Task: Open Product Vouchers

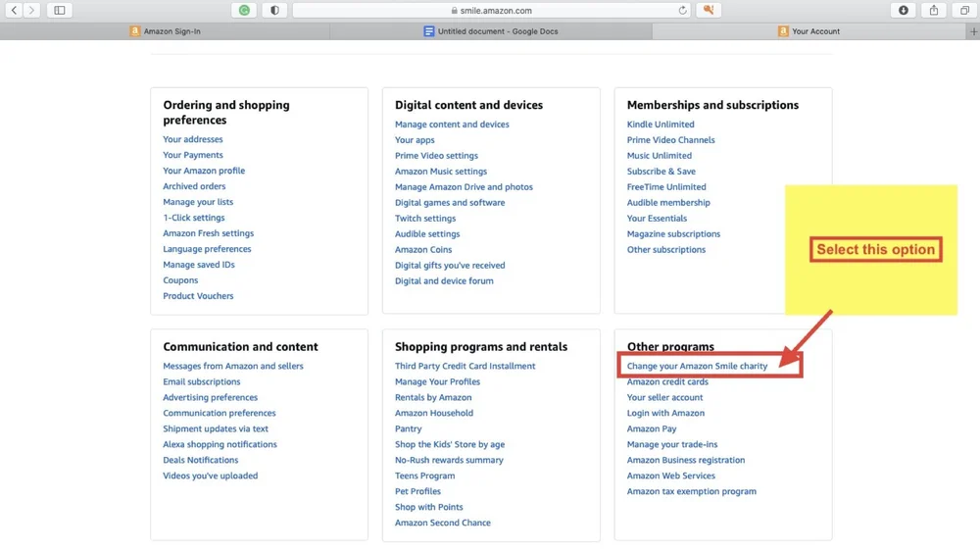Action: [x=198, y=296]
